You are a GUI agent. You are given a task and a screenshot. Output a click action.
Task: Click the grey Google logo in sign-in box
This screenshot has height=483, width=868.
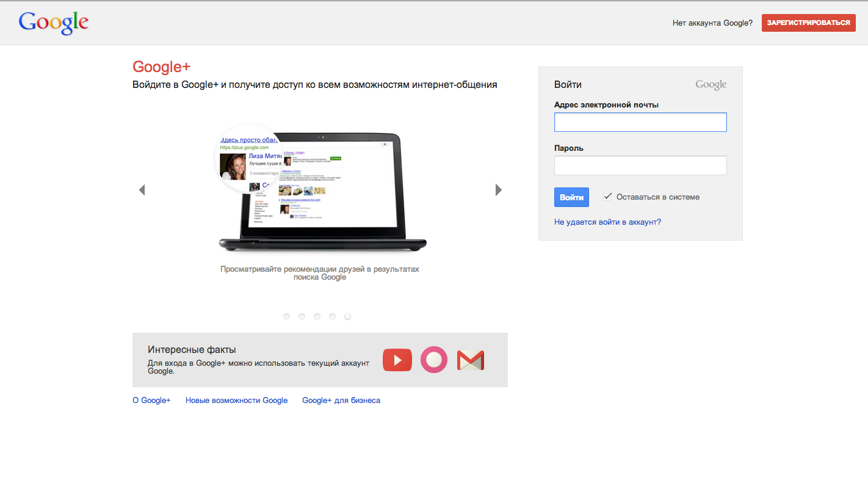(711, 85)
